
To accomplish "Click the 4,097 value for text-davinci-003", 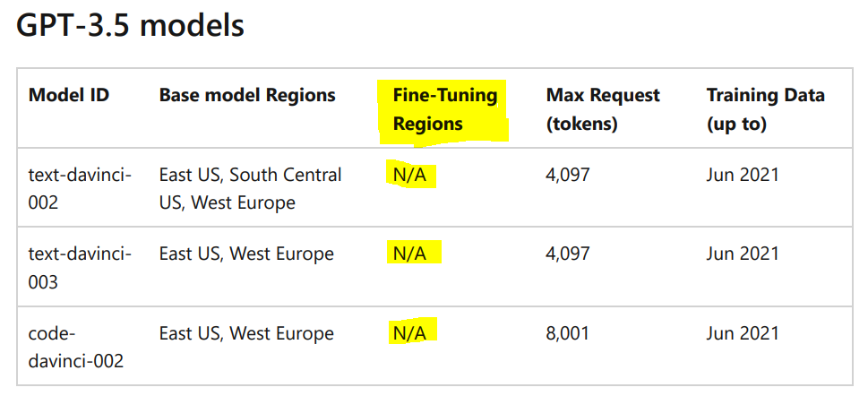I will 568,254.
